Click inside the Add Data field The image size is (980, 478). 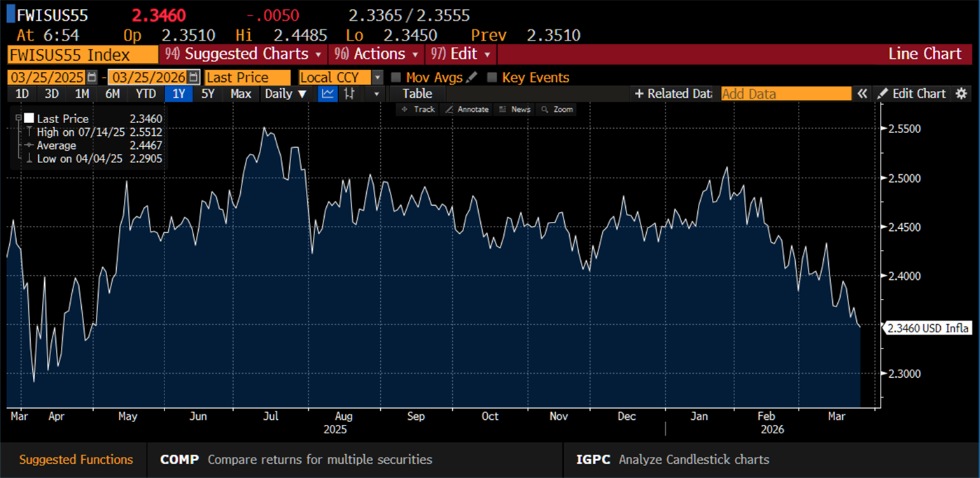[x=784, y=93]
